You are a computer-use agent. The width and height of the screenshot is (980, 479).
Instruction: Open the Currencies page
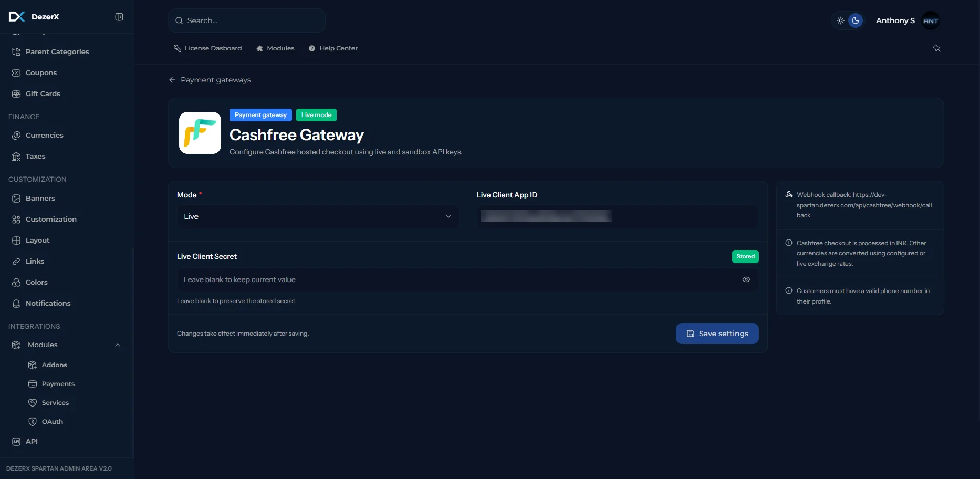click(45, 135)
